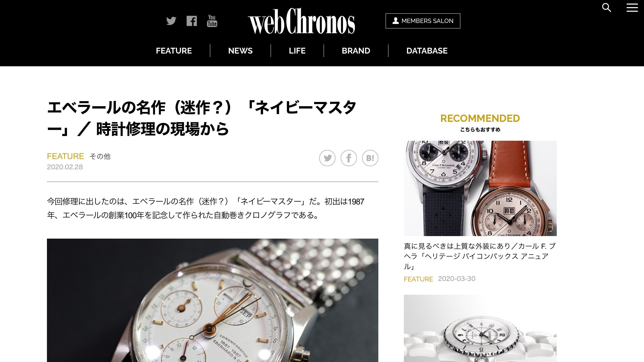The height and width of the screenshot is (362, 644).
Task: Click the gold FEATURE category link under title
Action: pos(66,156)
